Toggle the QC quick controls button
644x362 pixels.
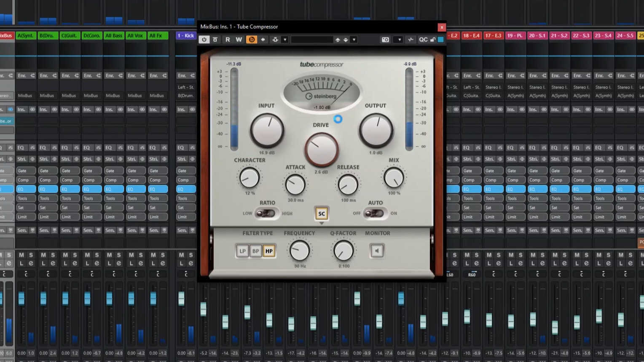pyautogui.click(x=423, y=40)
